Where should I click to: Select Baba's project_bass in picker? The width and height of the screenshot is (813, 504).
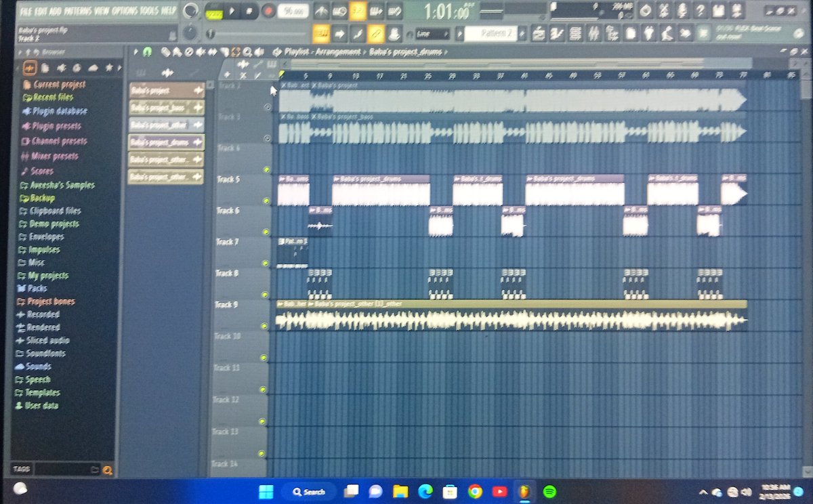click(x=166, y=107)
